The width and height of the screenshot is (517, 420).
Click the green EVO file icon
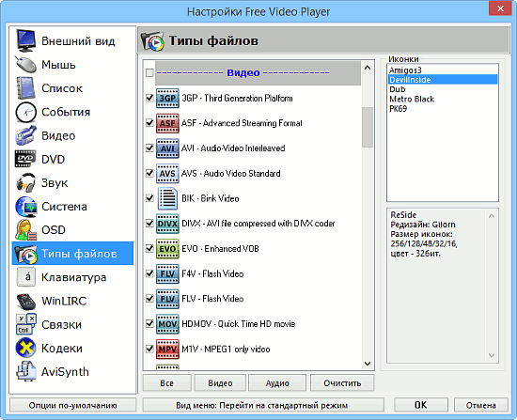167,249
